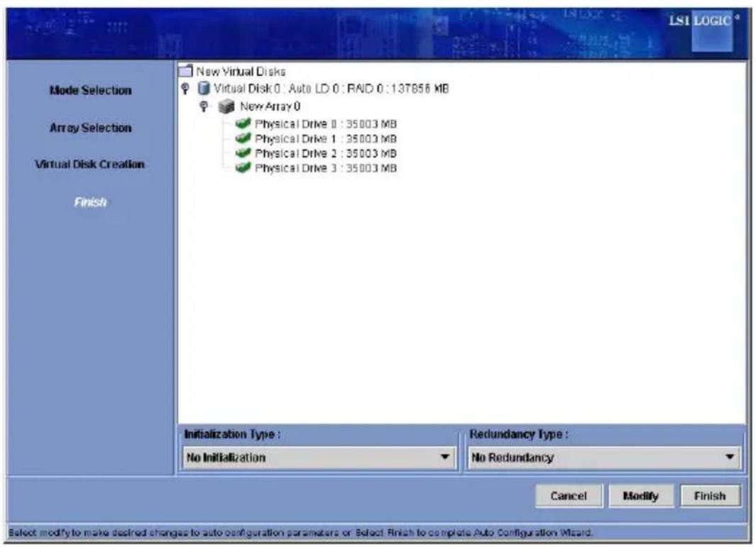
Task: Select the New Virtual Disks label
Action: (x=241, y=72)
